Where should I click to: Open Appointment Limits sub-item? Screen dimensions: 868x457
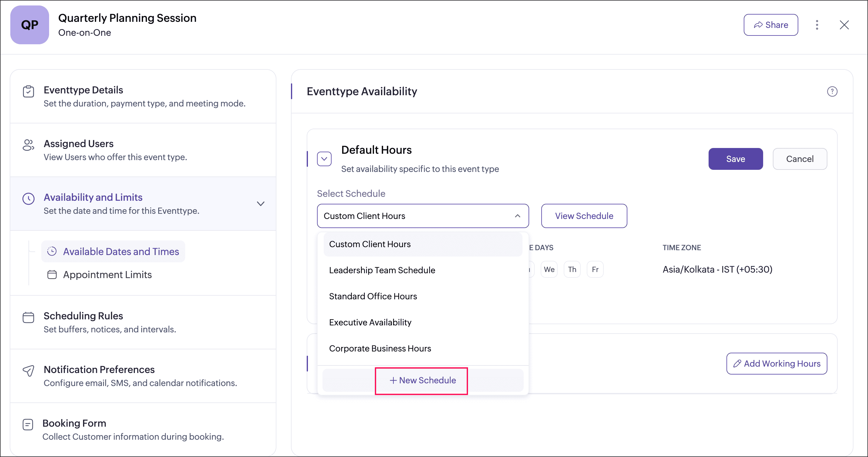click(107, 274)
